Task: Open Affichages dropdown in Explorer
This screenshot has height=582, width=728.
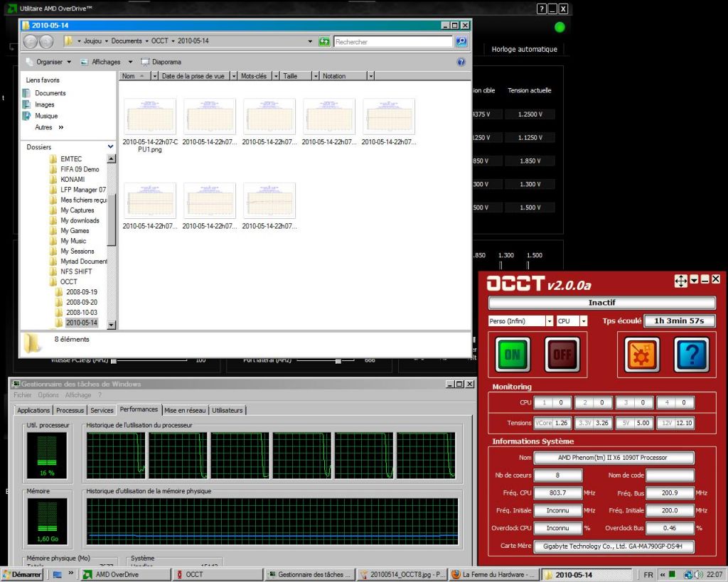Action: (x=130, y=62)
